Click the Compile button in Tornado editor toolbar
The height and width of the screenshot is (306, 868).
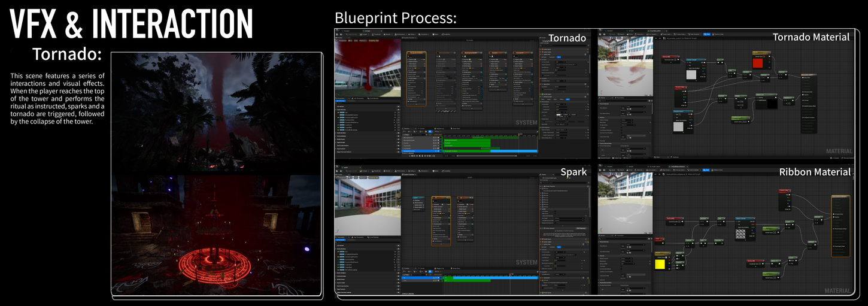click(363, 34)
